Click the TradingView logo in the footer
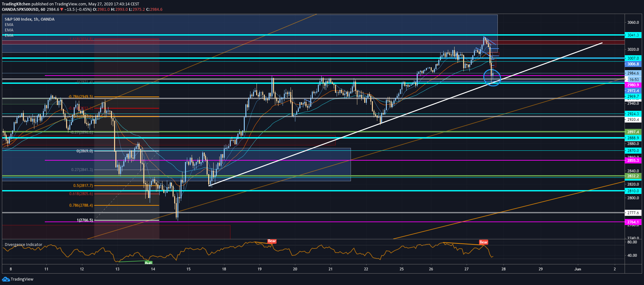Viewport: 644px width, 285px height. (x=17, y=279)
